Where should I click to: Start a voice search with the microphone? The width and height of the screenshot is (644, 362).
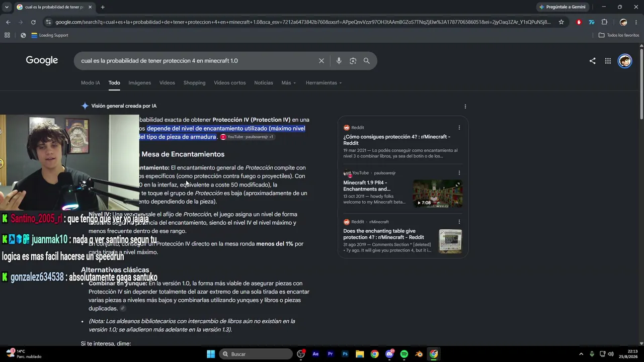(339, 61)
